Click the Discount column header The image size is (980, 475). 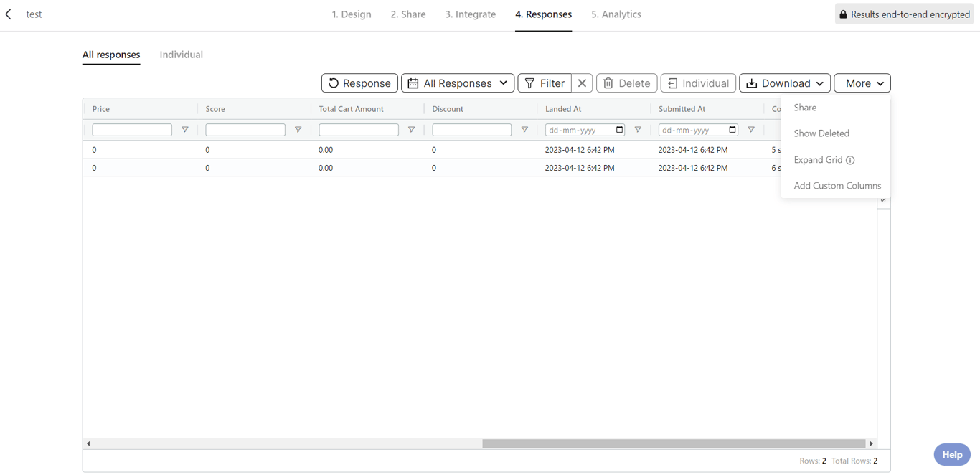point(448,109)
